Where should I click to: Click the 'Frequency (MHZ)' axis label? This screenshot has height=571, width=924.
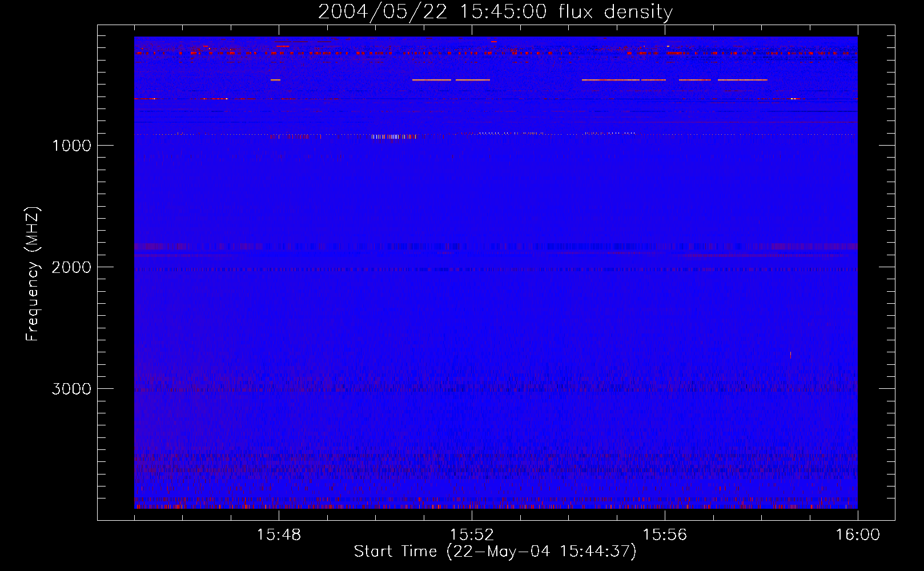33,274
